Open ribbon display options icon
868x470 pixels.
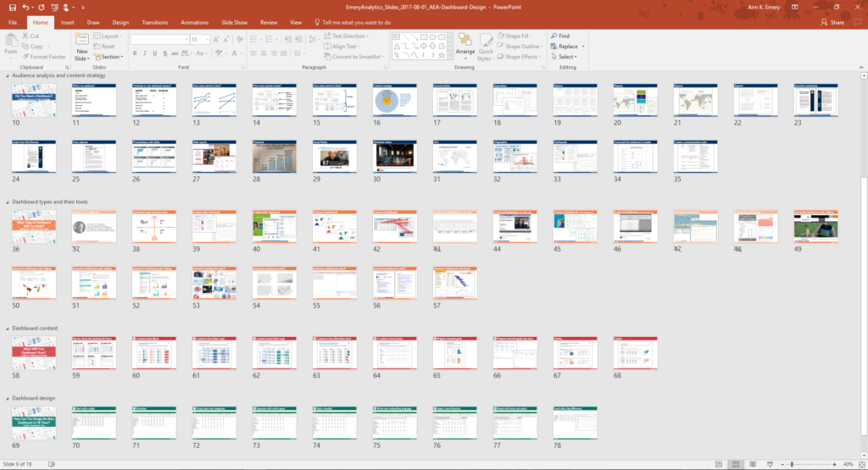tap(795, 7)
